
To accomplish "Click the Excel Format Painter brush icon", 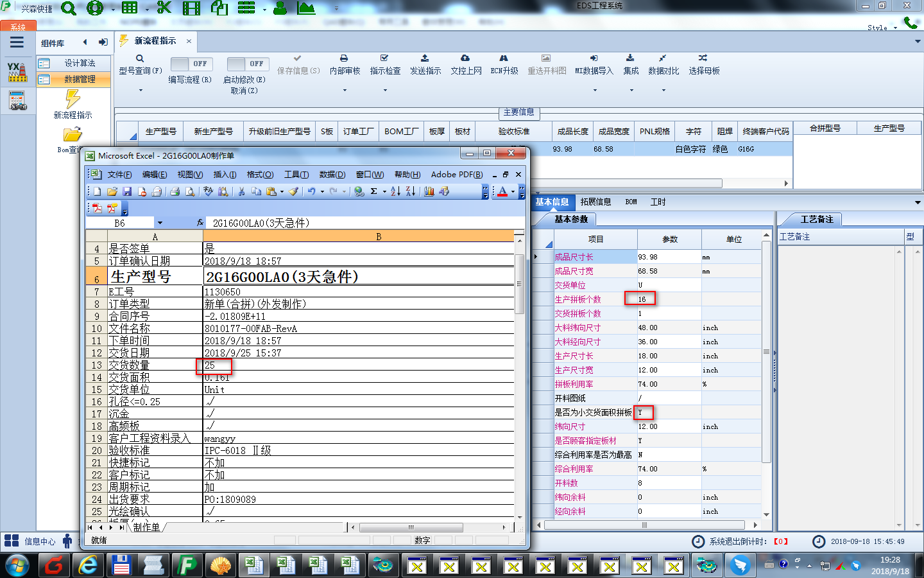I will tap(293, 191).
